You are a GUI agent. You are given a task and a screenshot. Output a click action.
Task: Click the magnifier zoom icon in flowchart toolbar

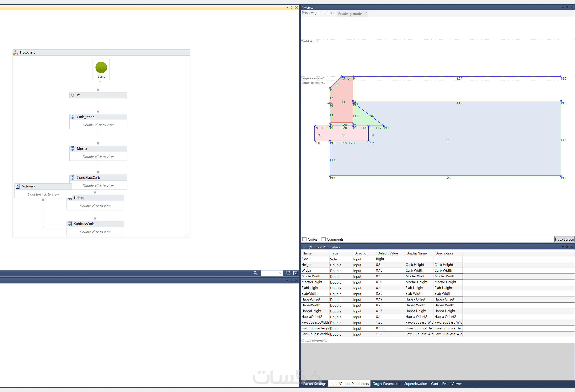[255, 273]
